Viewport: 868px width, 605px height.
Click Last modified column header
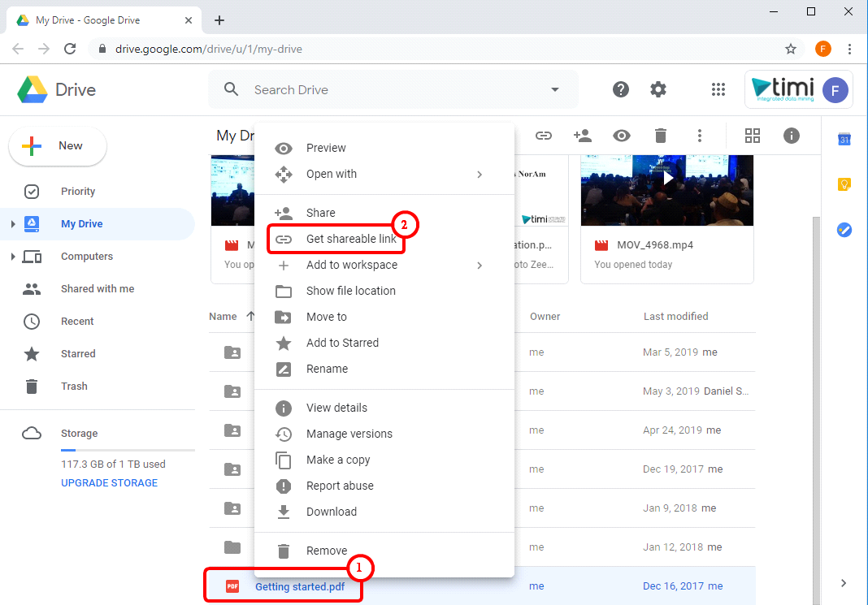pos(675,317)
